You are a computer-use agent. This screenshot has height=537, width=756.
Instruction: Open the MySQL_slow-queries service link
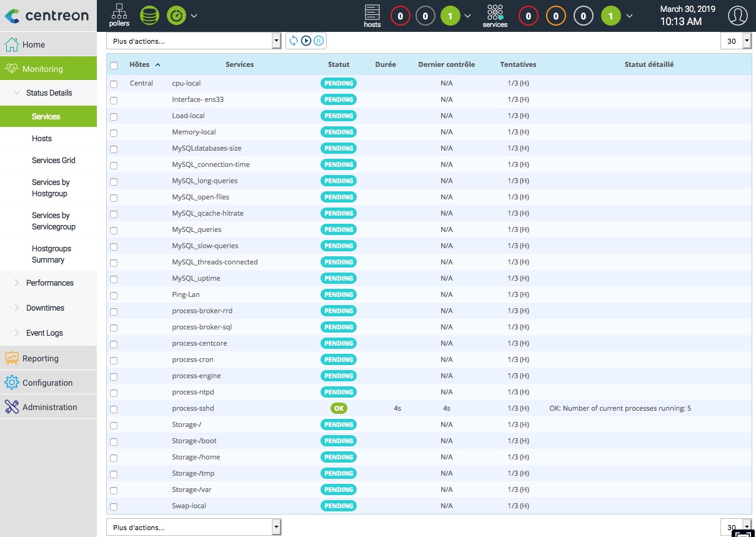[x=205, y=246]
